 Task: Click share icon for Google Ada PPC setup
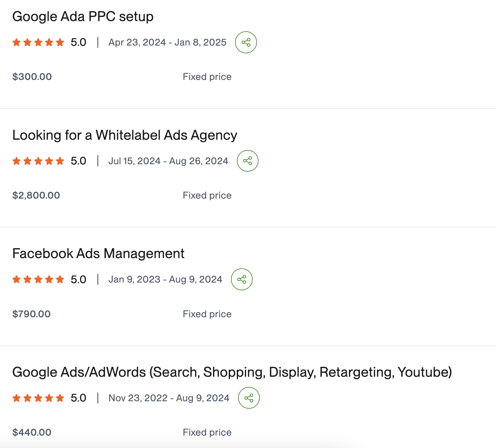coord(246,42)
